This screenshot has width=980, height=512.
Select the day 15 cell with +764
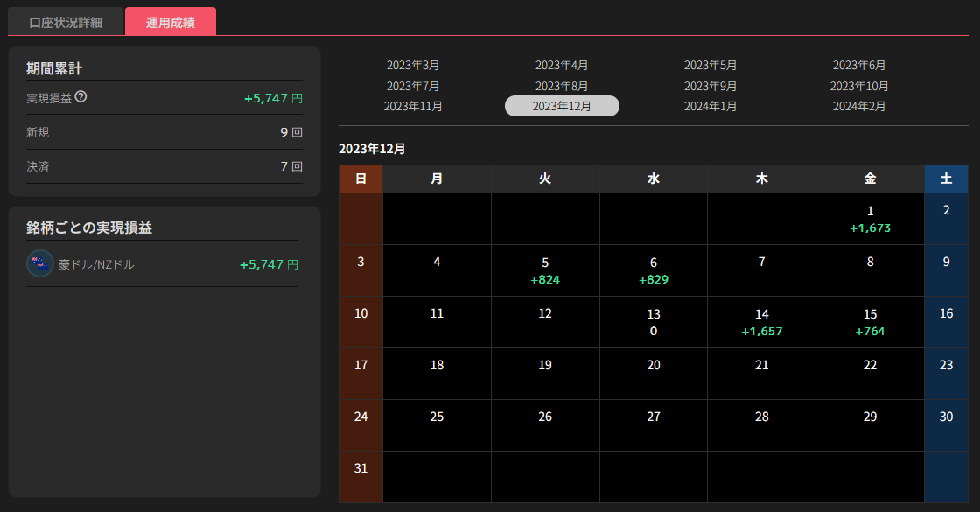pyautogui.click(x=870, y=322)
